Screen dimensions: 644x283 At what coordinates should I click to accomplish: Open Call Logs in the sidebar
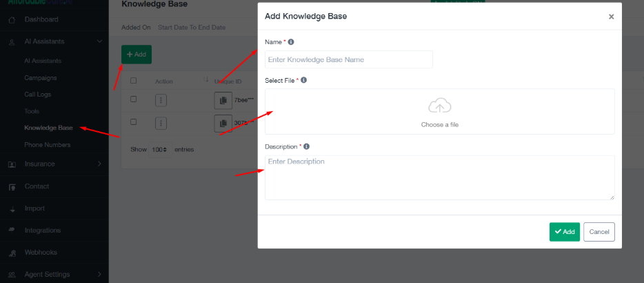tap(38, 95)
